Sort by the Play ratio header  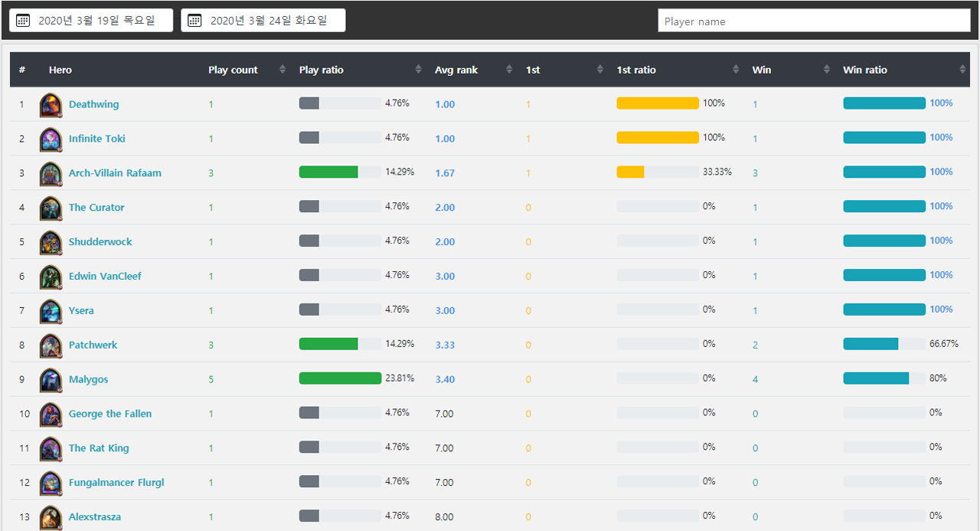322,70
